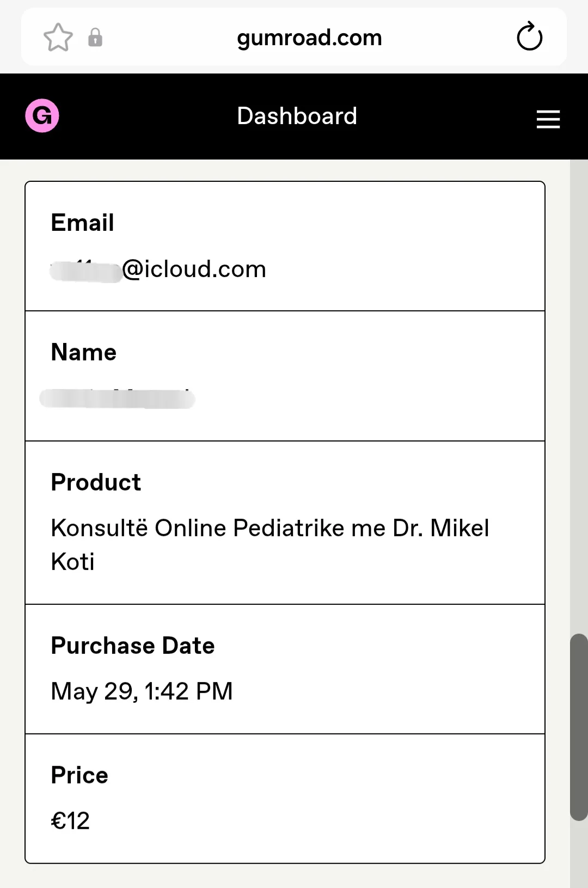The height and width of the screenshot is (888, 588).
Task: Click the Price field label
Action: [x=79, y=775]
